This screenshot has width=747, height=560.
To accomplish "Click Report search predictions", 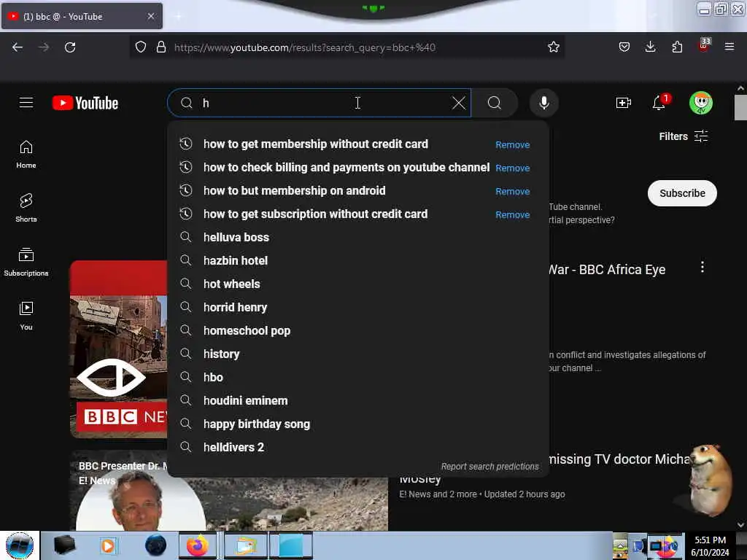I will click(x=489, y=467).
